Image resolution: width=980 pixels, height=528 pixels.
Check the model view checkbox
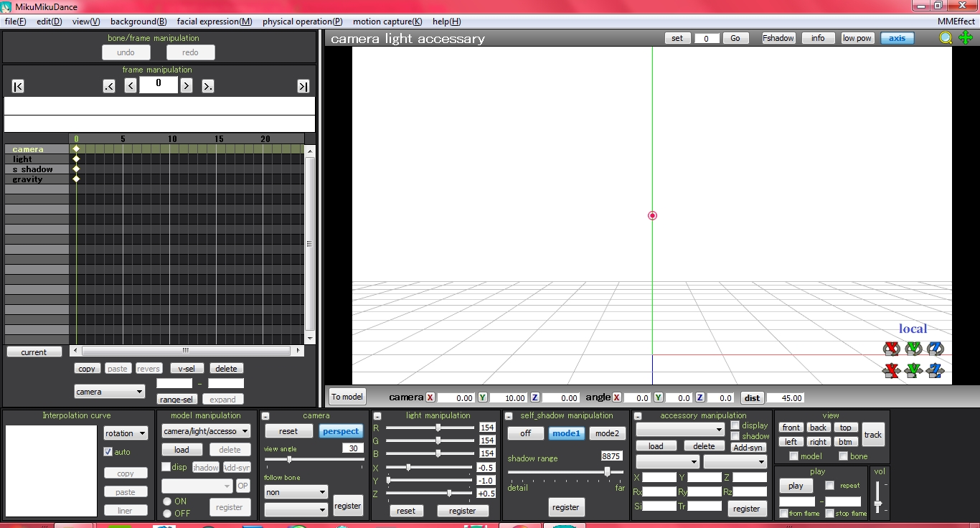793,456
